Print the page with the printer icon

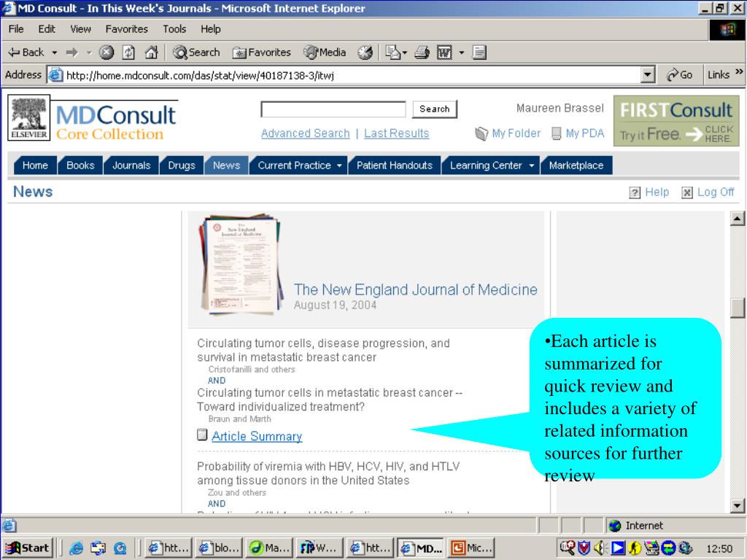[422, 52]
